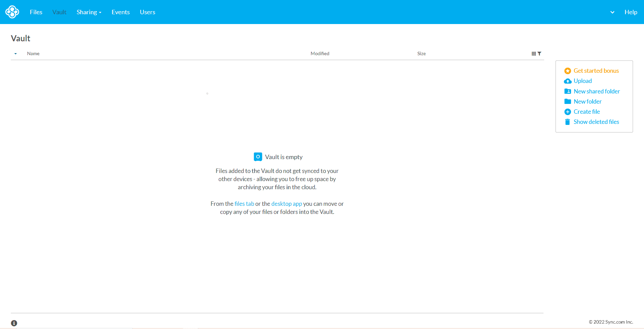Click the Show deleted files trash icon
This screenshot has height=329, width=644.
point(568,122)
